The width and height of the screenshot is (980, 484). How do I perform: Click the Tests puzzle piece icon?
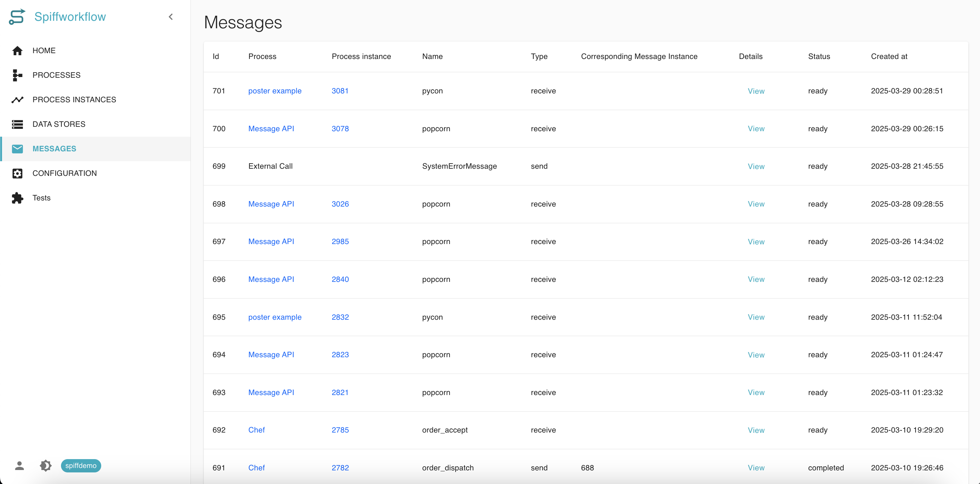click(17, 198)
